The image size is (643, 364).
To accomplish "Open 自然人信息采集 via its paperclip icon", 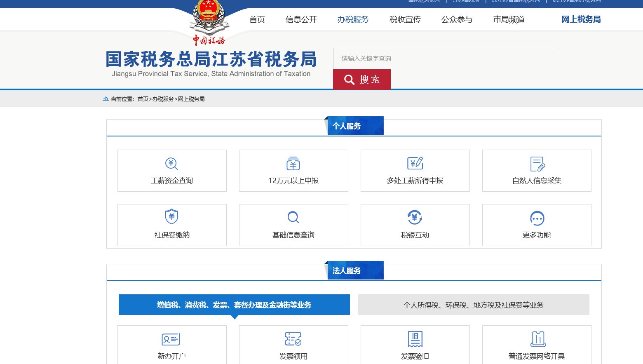I will [537, 163].
